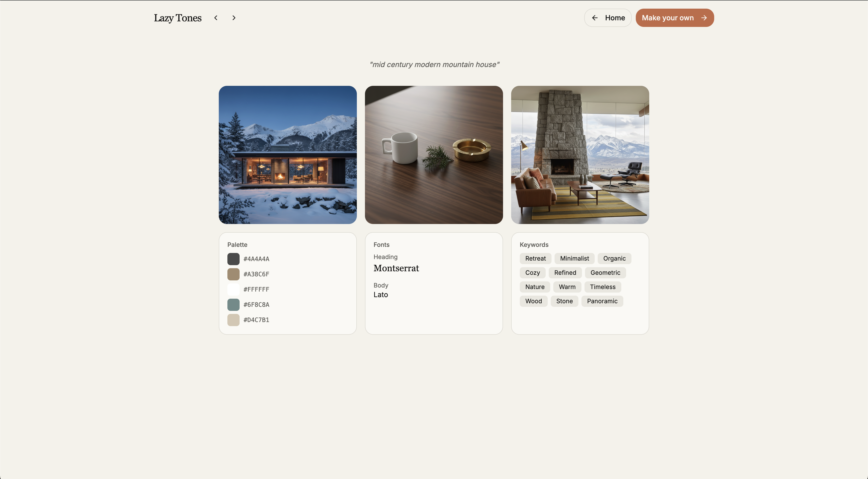This screenshot has width=868, height=479.
Task: Go to previous moodboard with left chevron
Action: point(216,18)
